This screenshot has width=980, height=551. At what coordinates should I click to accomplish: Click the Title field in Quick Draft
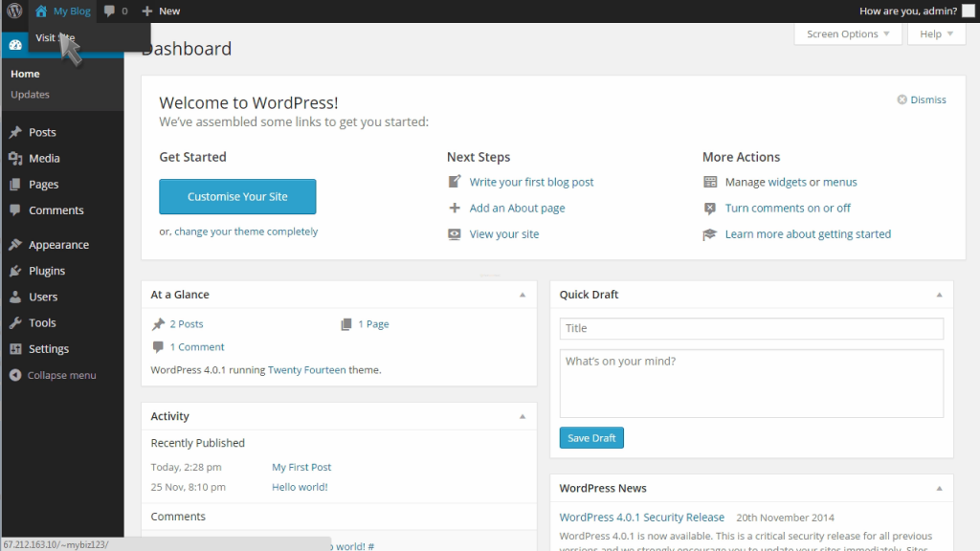click(750, 328)
